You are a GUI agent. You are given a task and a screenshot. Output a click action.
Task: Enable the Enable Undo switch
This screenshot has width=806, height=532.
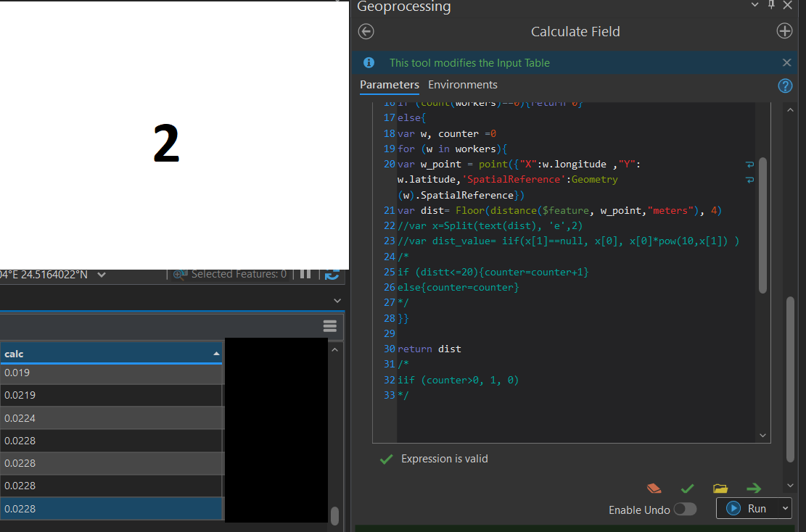coord(685,510)
